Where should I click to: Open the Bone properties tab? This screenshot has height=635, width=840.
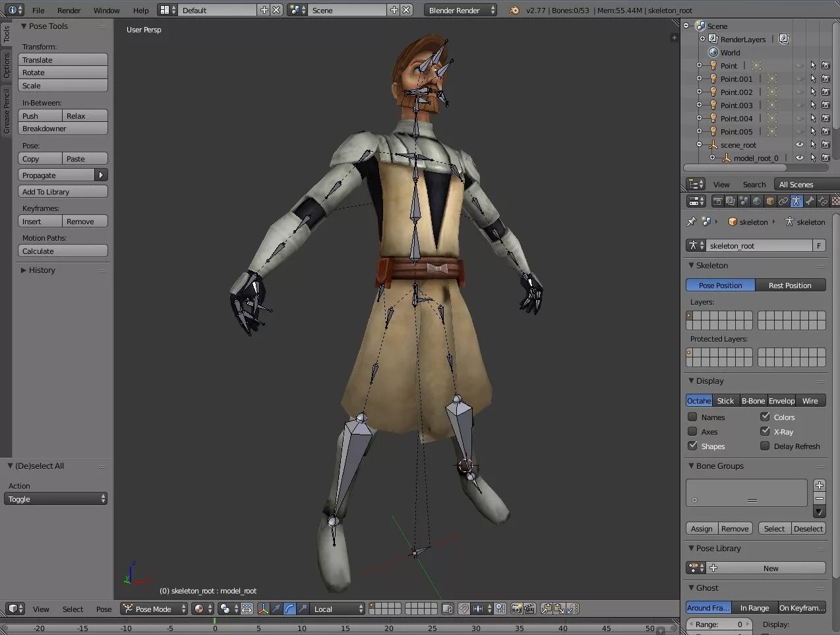point(810,201)
